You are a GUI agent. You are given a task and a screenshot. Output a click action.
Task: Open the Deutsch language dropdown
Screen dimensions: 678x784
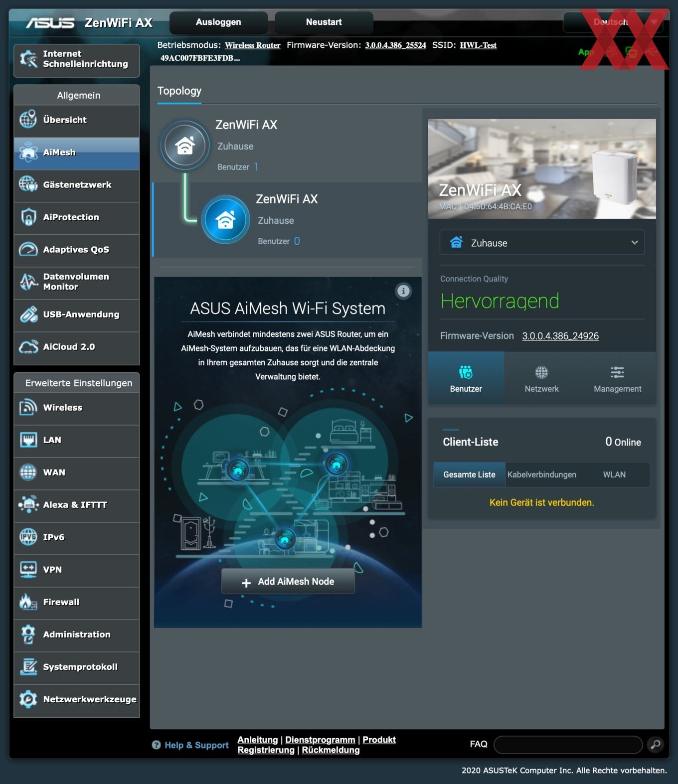(613, 22)
